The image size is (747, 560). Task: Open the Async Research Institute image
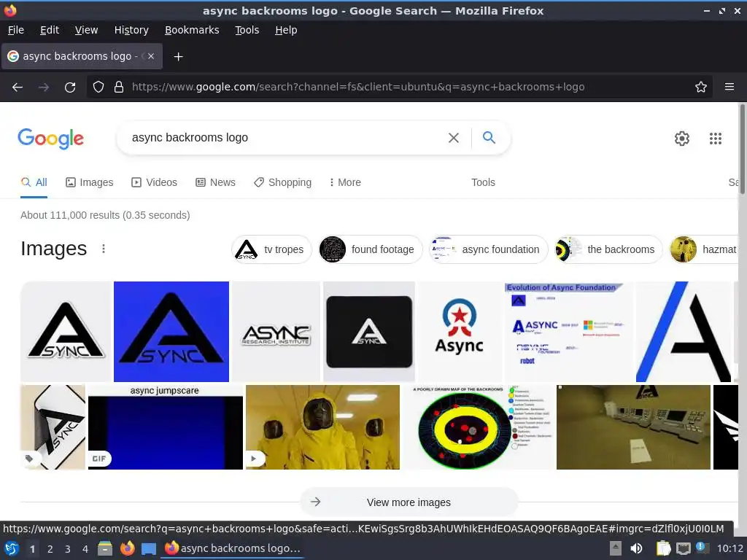tap(276, 332)
